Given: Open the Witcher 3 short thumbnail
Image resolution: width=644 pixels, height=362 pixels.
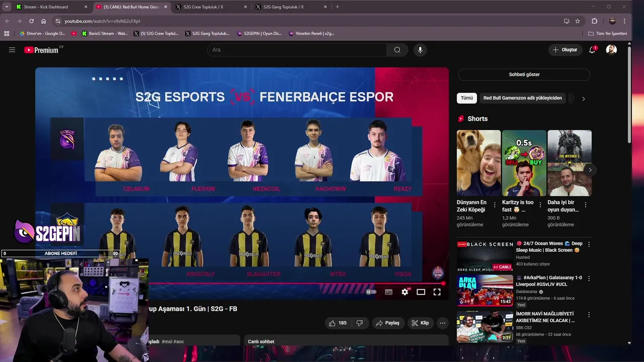Looking at the screenshot, I should (570, 163).
